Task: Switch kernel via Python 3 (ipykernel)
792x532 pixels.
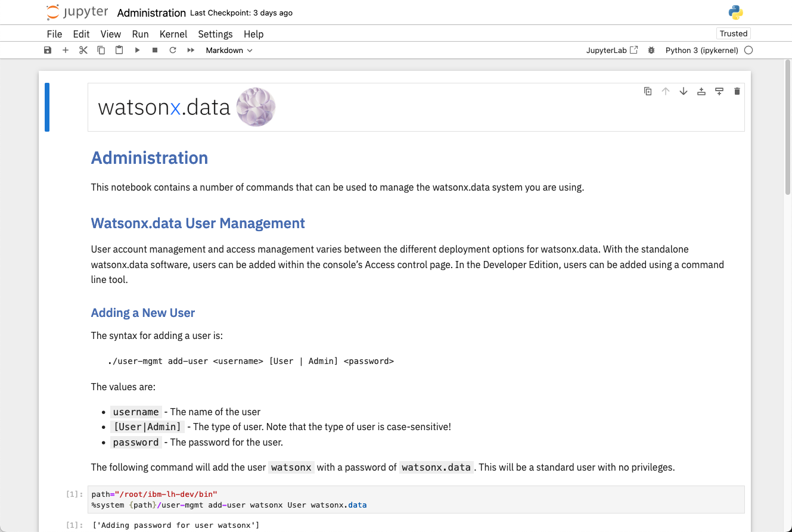Action: (701, 50)
